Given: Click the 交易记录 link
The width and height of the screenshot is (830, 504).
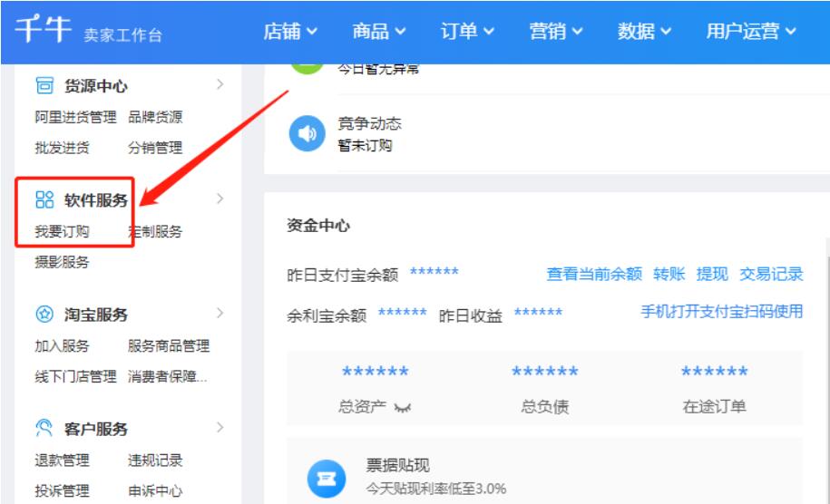Looking at the screenshot, I should [x=771, y=274].
